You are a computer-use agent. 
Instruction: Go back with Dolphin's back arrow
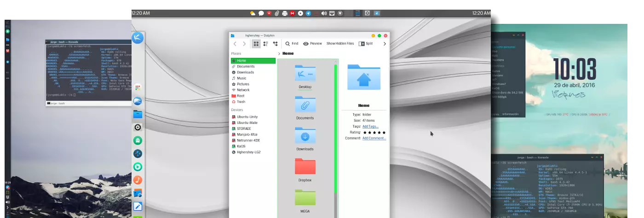click(235, 44)
